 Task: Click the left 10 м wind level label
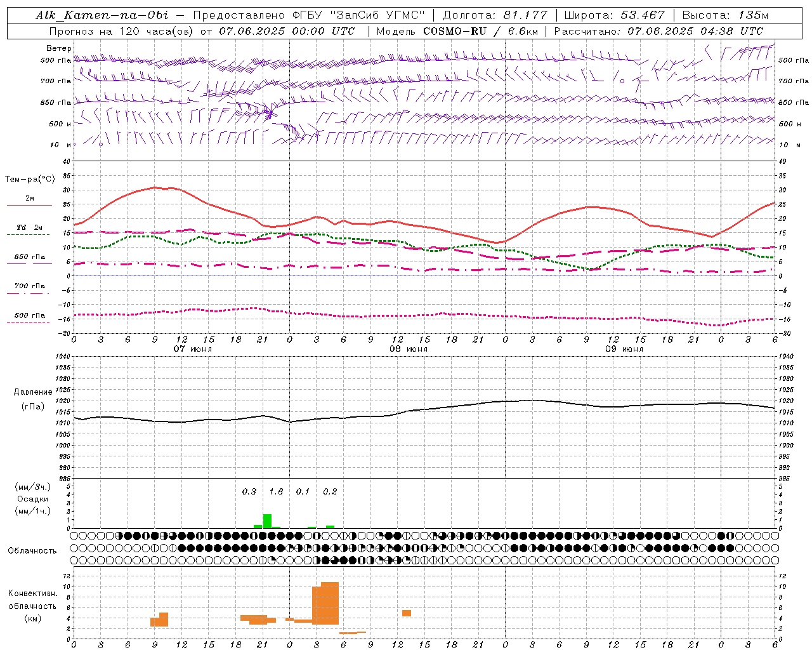pos(60,145)
